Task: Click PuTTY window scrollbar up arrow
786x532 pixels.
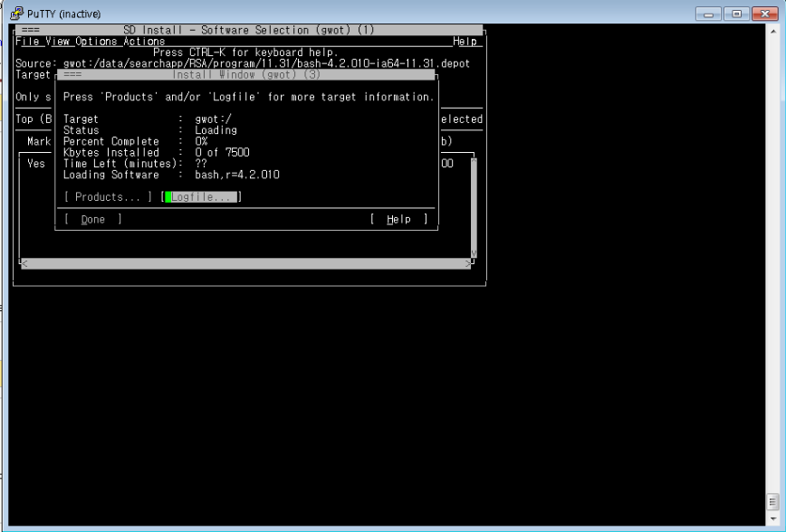Action: (772, 30)
